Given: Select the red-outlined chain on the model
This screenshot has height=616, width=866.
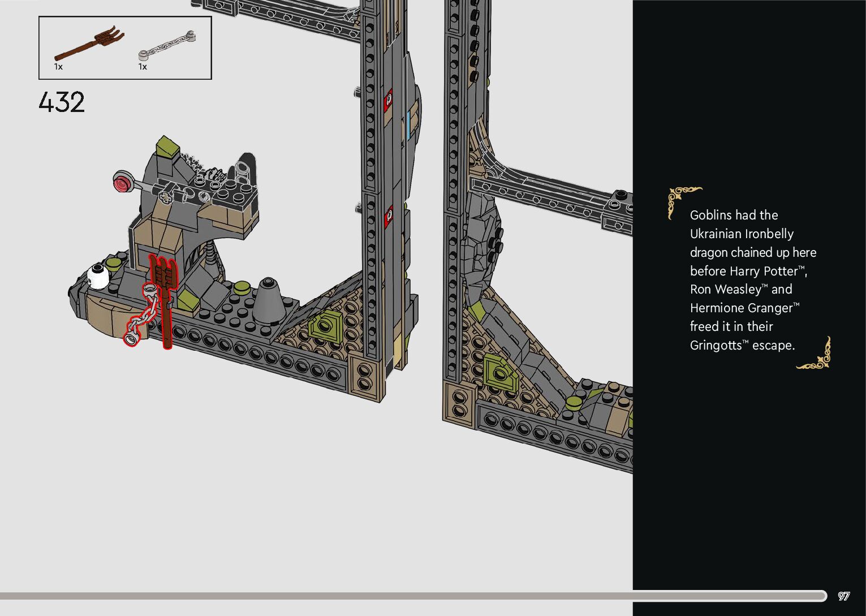Looking at the screenshot, I should 141,317.
